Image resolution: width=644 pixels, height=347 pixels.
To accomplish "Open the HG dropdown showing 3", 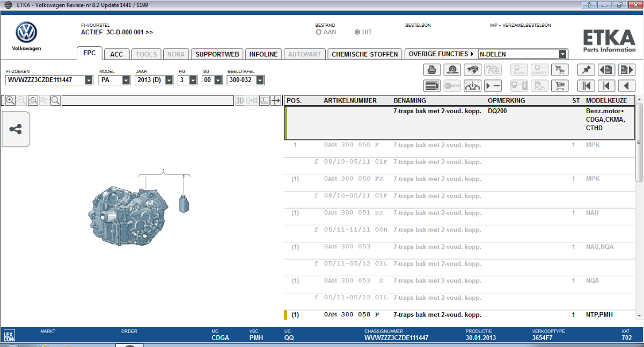I will click(x=193, y=80).
